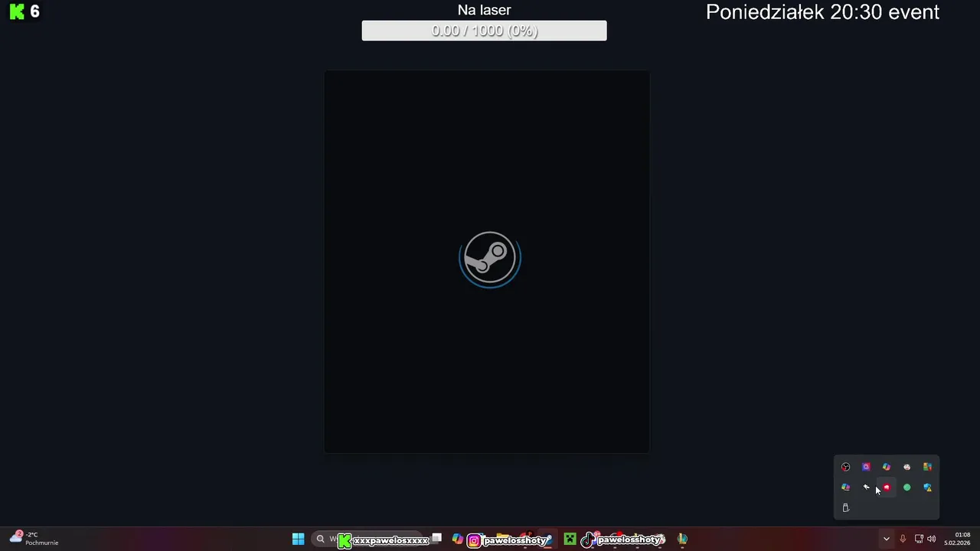
Task: Open the network status icon
Action: click(919, 540)
